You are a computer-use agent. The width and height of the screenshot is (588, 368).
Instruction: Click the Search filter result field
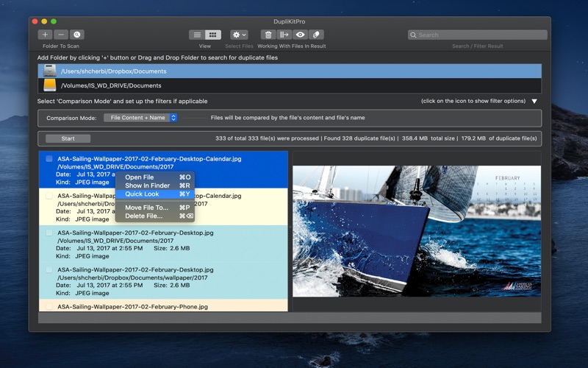pos(477,35)
